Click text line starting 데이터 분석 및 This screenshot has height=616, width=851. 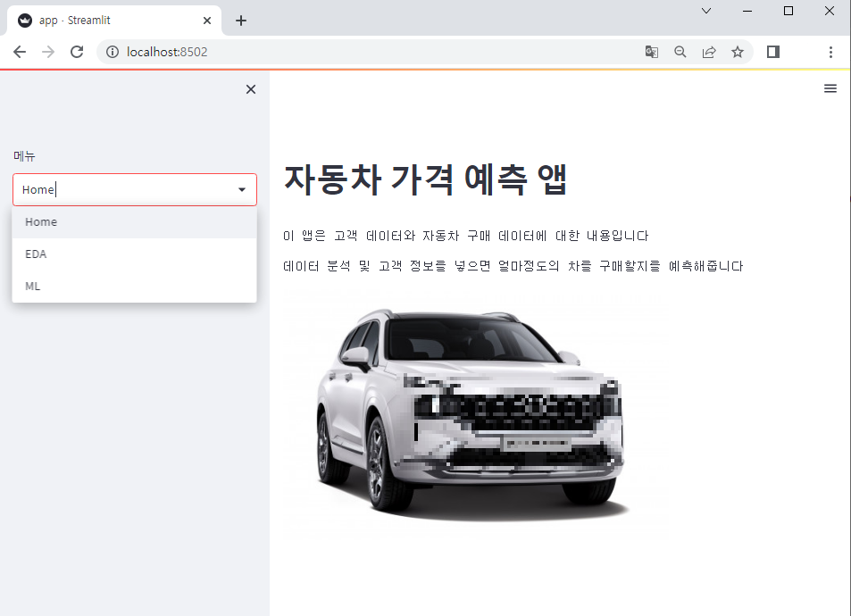click(x=513, y=266)
